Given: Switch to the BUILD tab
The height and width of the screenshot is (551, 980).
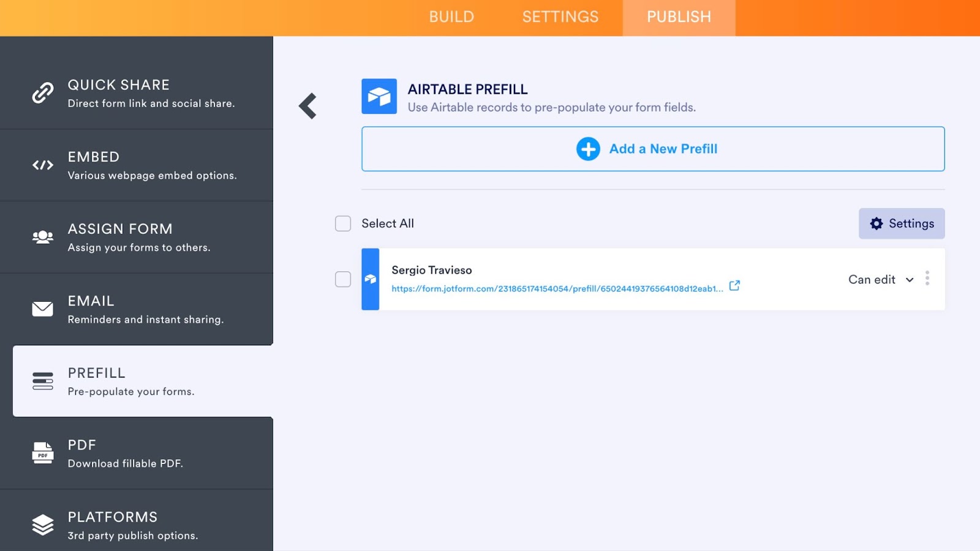Looking at the screenshot, I should [x=451, y=17].
